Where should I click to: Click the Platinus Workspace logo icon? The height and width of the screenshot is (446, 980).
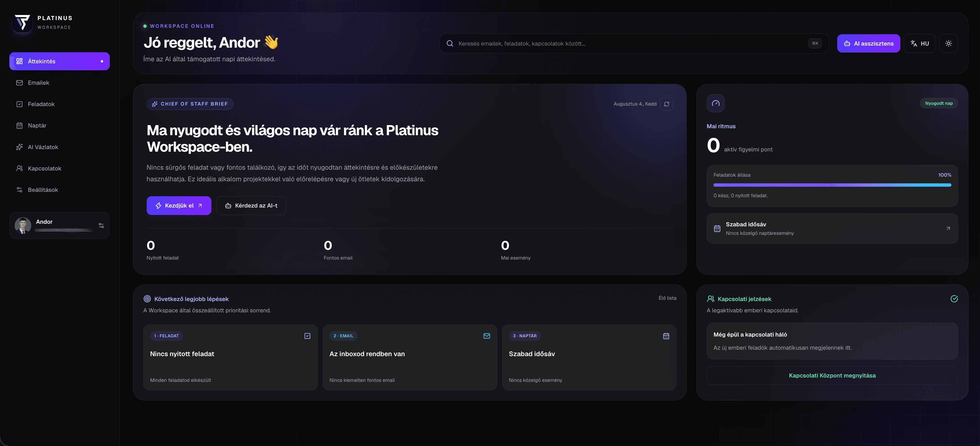[22, 22]
